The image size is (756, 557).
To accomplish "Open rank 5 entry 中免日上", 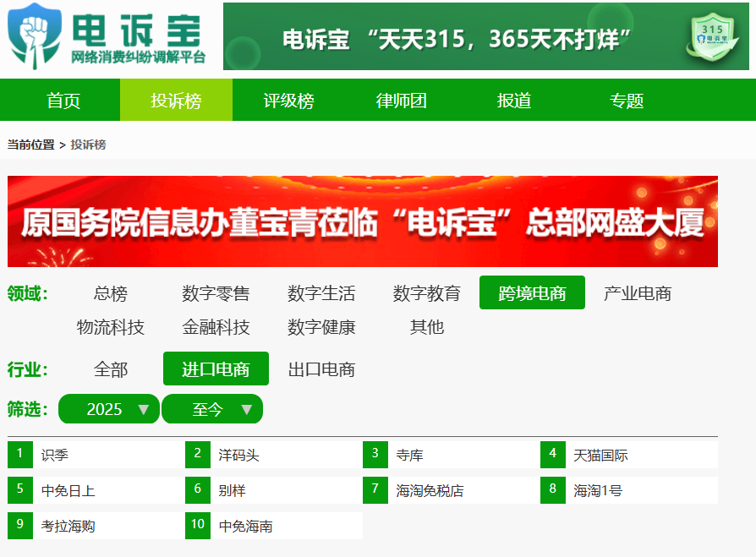I will click(x=96, y=490).
